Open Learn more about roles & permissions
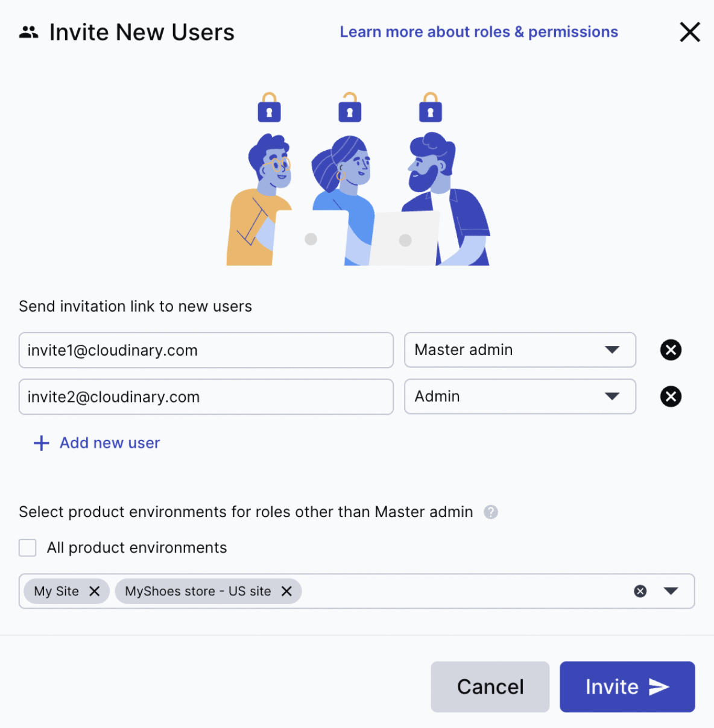The image size is (714, 728). 479,32
